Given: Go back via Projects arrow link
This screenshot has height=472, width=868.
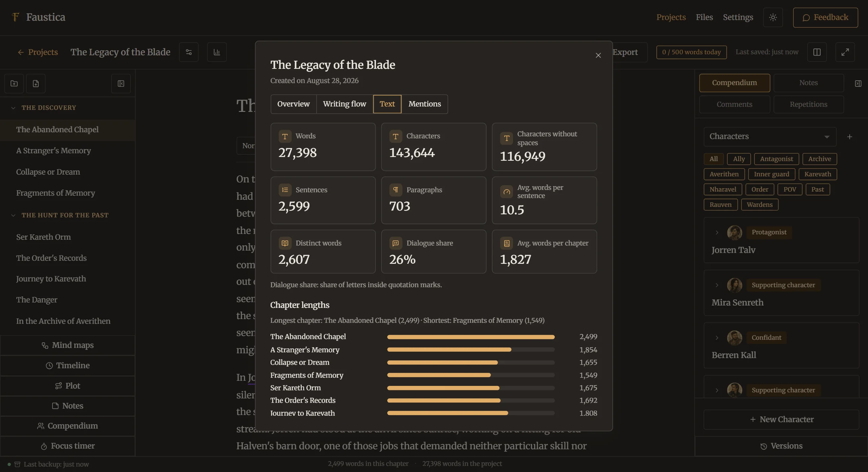Looking at the screenshot, I should coord(38,52).
